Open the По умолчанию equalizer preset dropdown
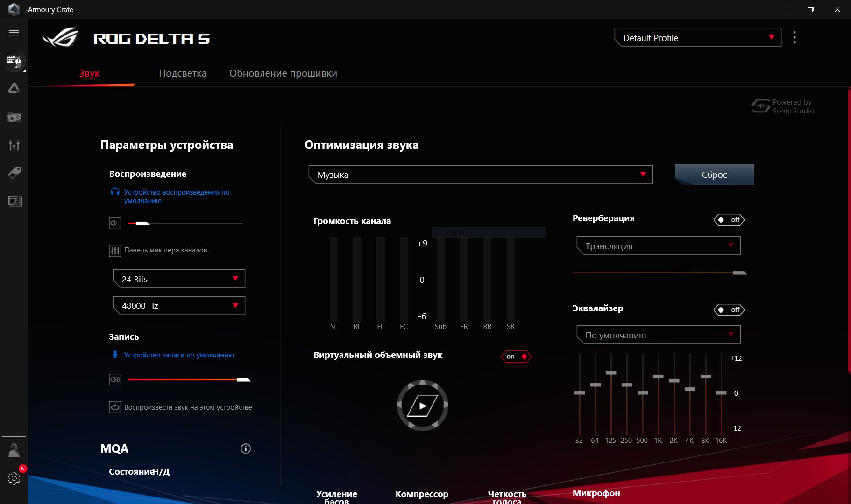This screenshot has width=851, height=504. [659, 335]
